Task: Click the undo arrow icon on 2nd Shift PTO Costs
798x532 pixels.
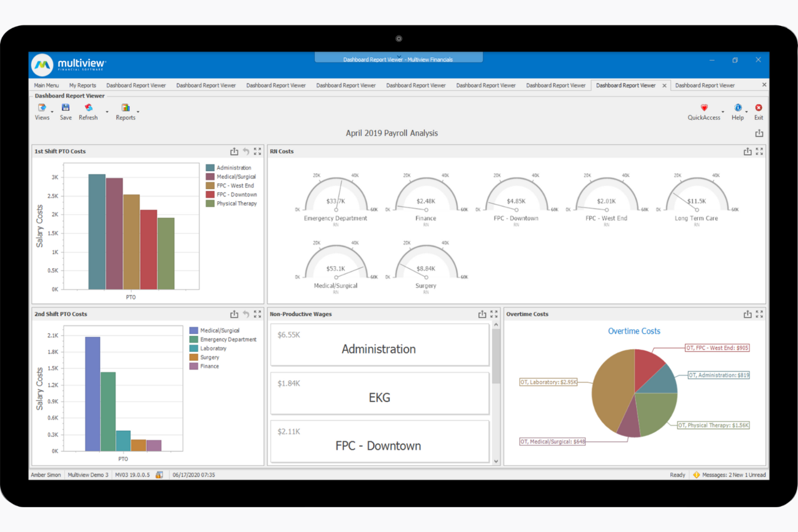Action: [x=246, y=314]
